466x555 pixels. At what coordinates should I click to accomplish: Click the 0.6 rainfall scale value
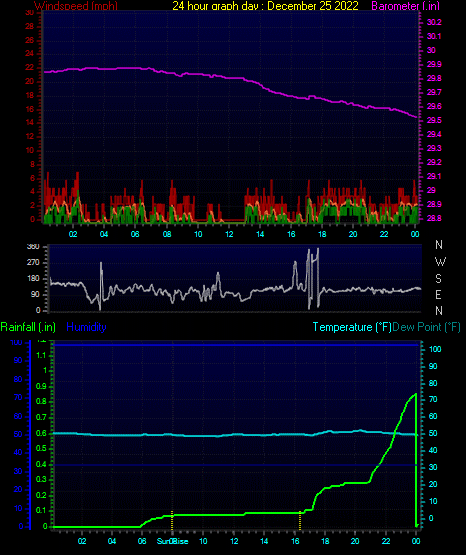coord(41,434)
